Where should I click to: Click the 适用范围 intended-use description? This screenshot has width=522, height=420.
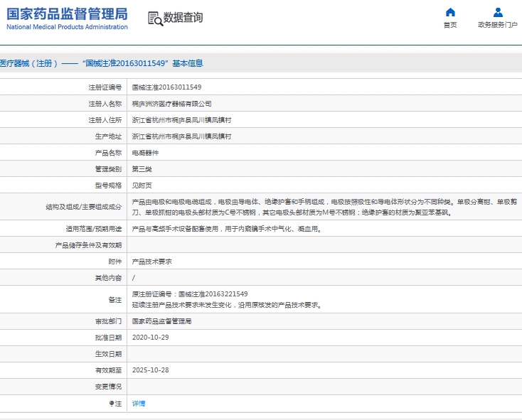pyautogui.click(x=227, y=229)
